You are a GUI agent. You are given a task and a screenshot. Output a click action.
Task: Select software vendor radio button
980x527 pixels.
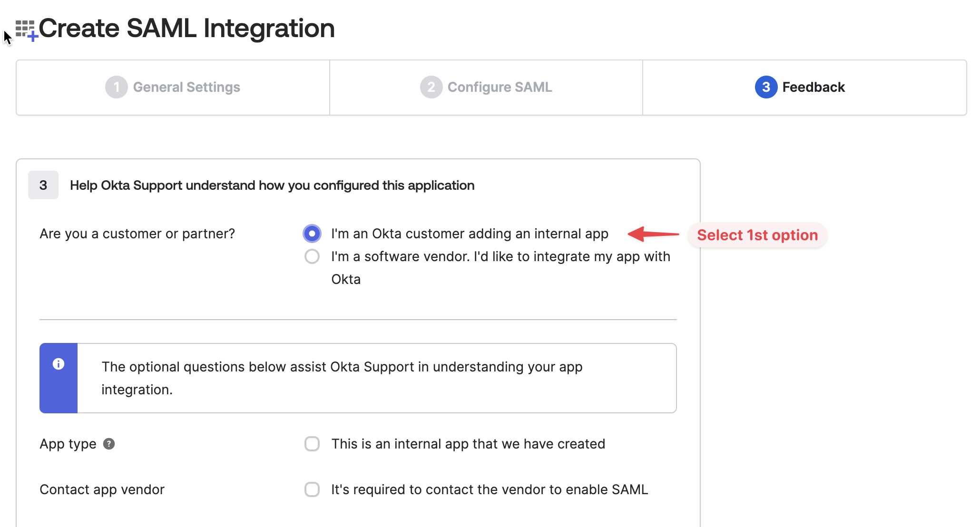click(x=312, y=256)
